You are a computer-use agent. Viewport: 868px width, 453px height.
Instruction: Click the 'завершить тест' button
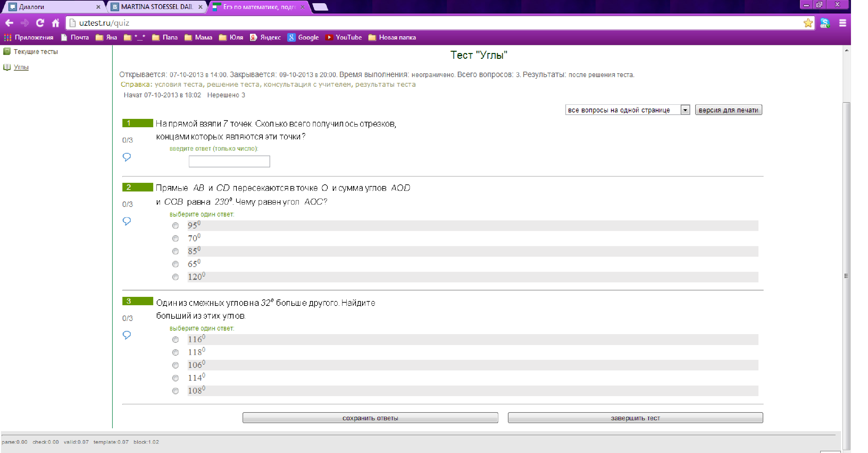pyautogui.click(x=635, y=418)
